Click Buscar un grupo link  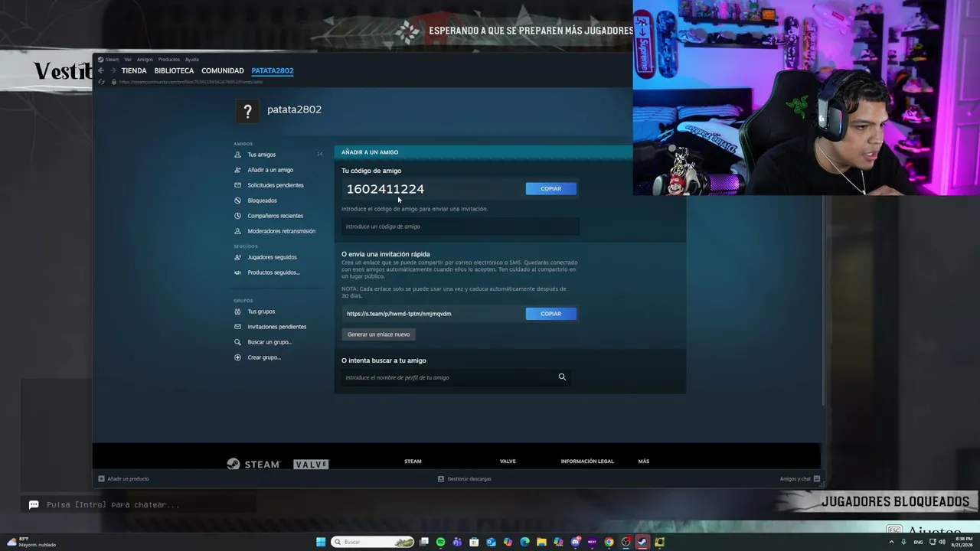[x=269, y=342]
